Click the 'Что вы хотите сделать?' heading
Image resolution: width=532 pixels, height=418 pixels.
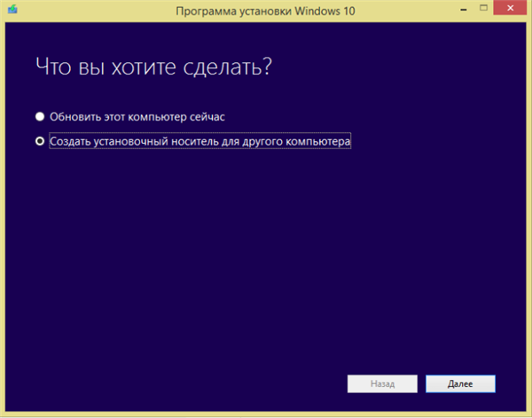coord(153,67)
